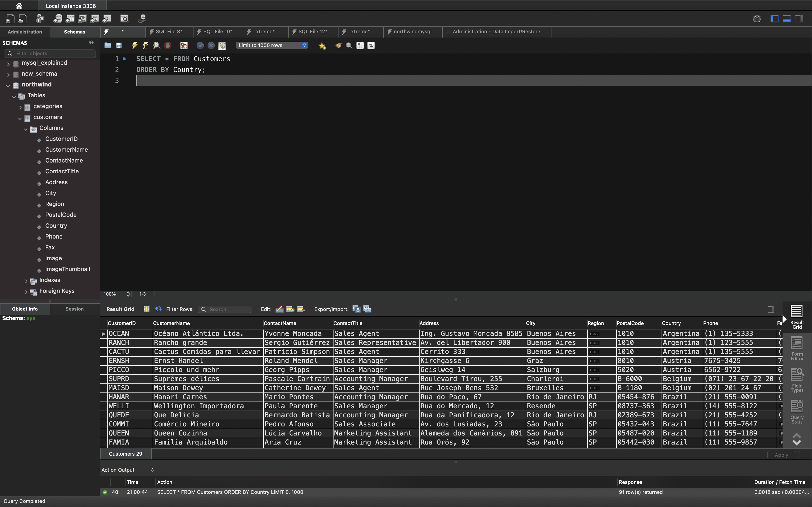Screen dimensions: 812x507
Task: Collapse the northwind schema tree
Action: 8,85
